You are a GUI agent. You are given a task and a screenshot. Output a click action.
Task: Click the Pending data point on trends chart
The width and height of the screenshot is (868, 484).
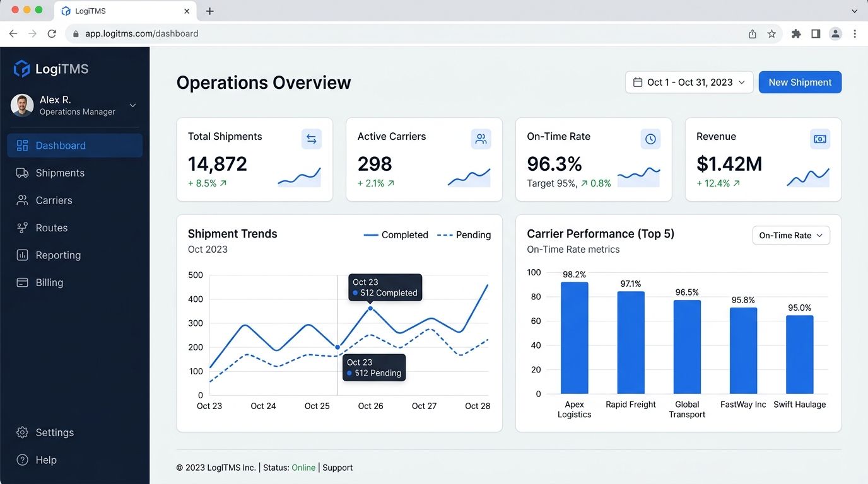point(337,347)
